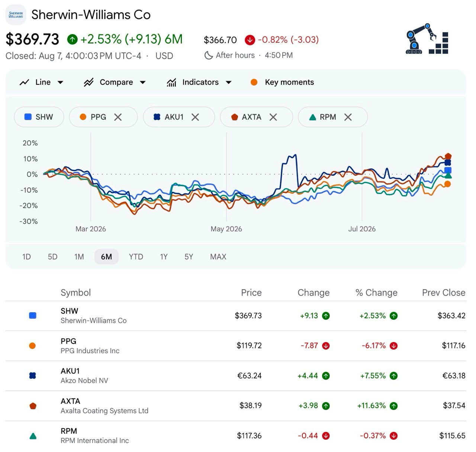Screen dimensions: 476x452
Task: Open the SHW Sherwin-Williams Co table row
Action: click(x=236, y=316)
